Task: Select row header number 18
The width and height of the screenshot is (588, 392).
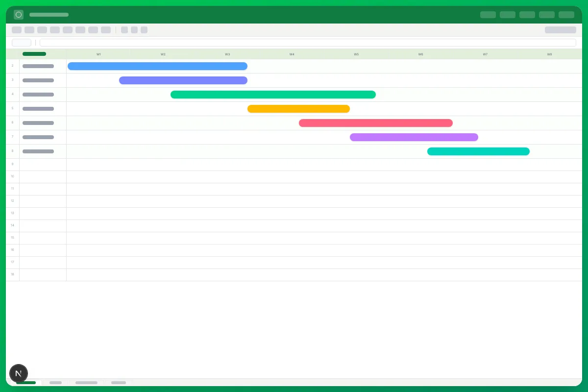Action: (13, 274)
